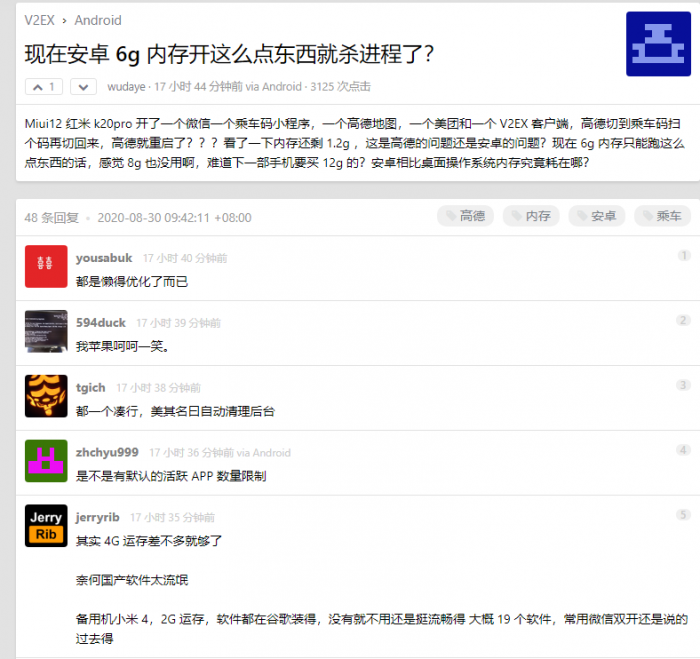The image size is (700, 659).
Task: Open the topic author's large blue avatar
Action: pos(659,44)
